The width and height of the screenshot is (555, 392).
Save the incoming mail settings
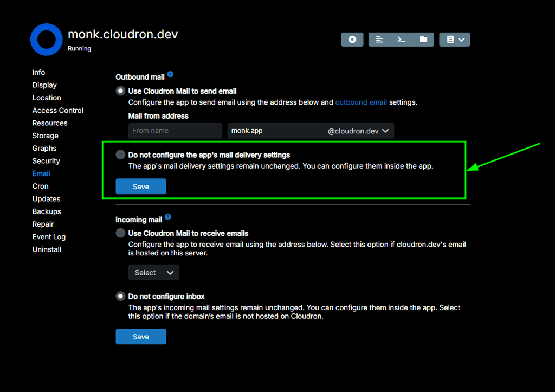point(141,337)
